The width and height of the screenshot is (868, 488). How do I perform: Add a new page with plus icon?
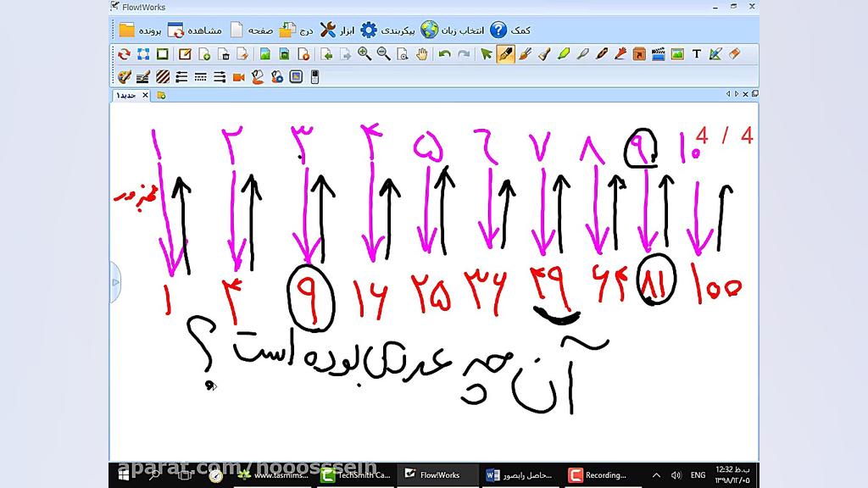click(x=204, y=54)
